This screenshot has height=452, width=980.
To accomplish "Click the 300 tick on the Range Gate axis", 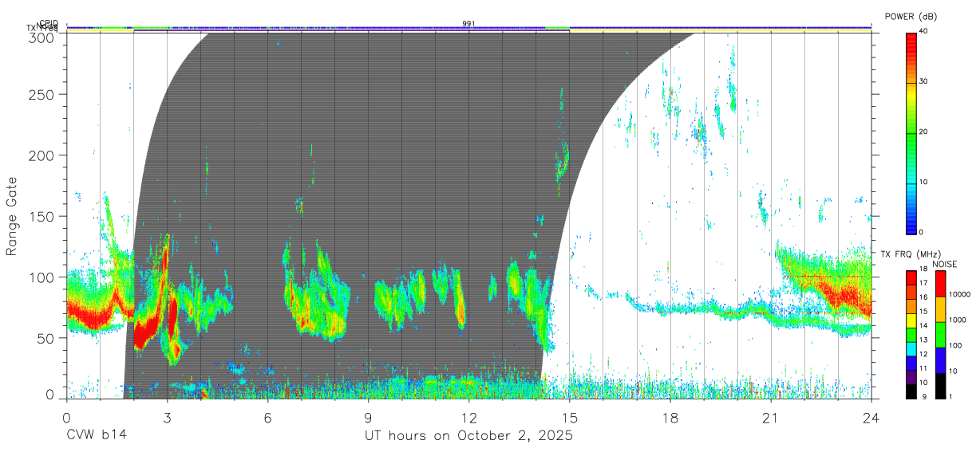I will pyautogui.click(x=41, y=37).
